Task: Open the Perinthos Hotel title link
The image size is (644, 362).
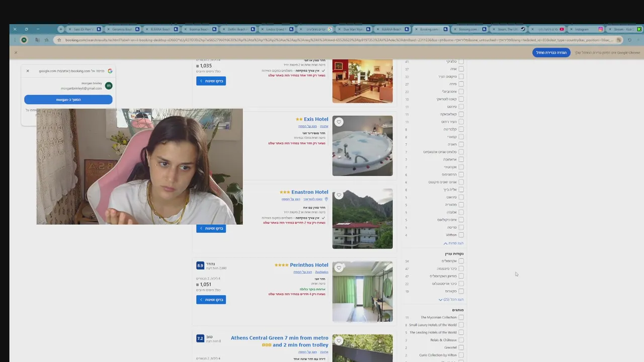Action: pyautogui.click(x=309, y=265)
